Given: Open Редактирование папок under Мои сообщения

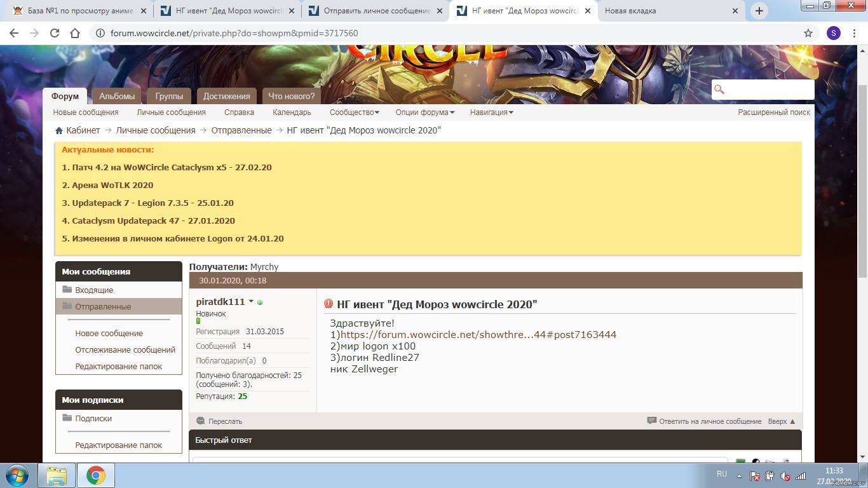Looking at the screenshot, I should tap(119, 366).
